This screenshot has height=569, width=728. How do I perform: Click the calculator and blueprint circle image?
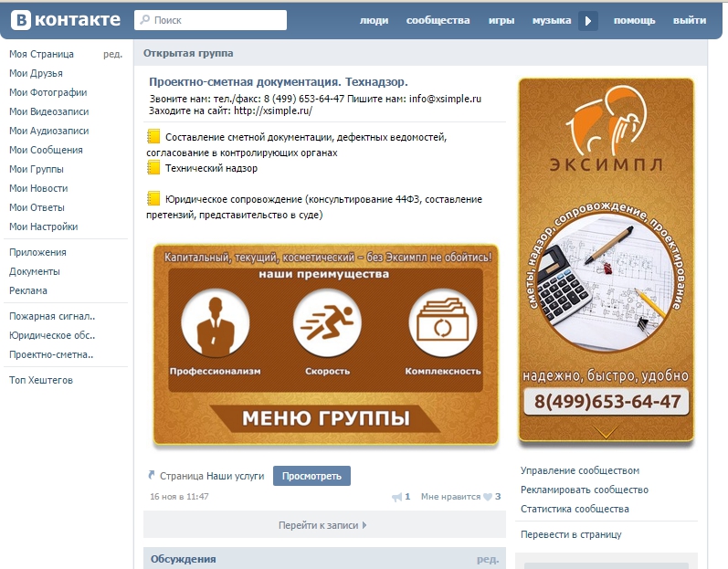(605, 282)
